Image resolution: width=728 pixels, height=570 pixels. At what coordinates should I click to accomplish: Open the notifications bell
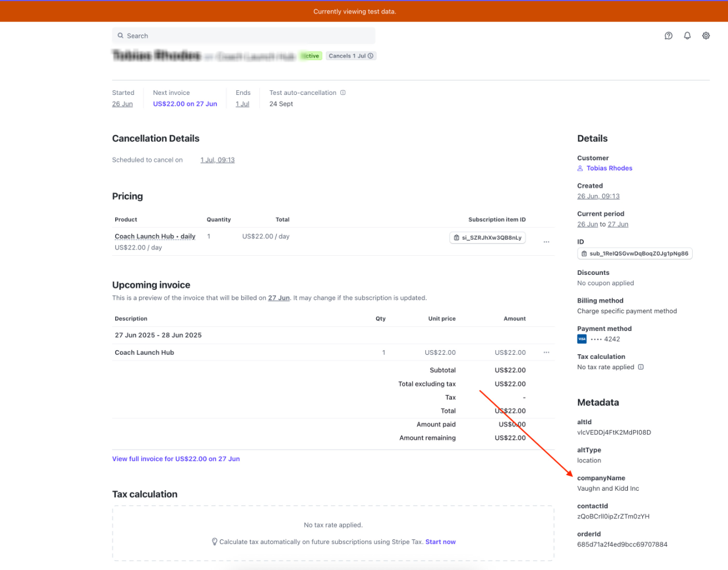click(x=687, y=36)
